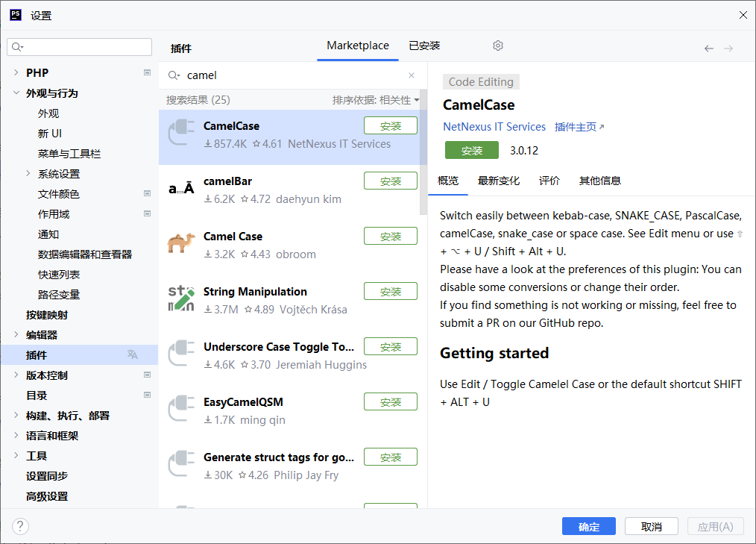Expand the PHP settings tree node
Image resolution: width=756 pixels, height=544 pixels.
pyautogui.click(x=16, y=73)
